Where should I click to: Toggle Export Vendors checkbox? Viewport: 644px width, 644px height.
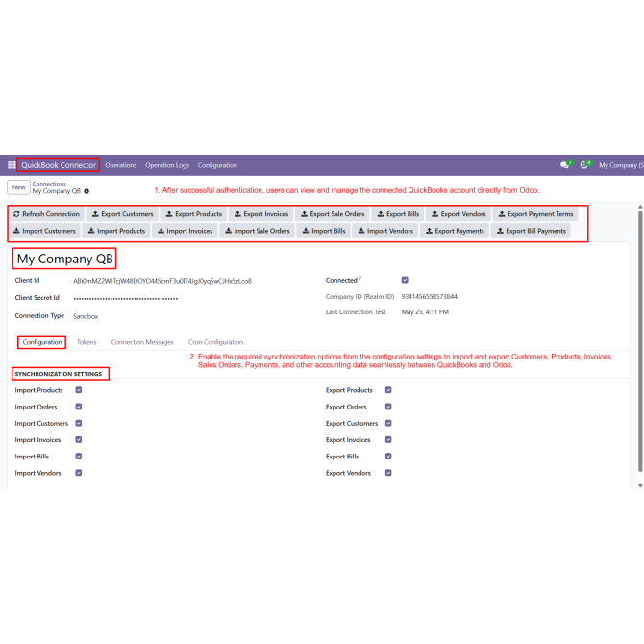[388, 473]
